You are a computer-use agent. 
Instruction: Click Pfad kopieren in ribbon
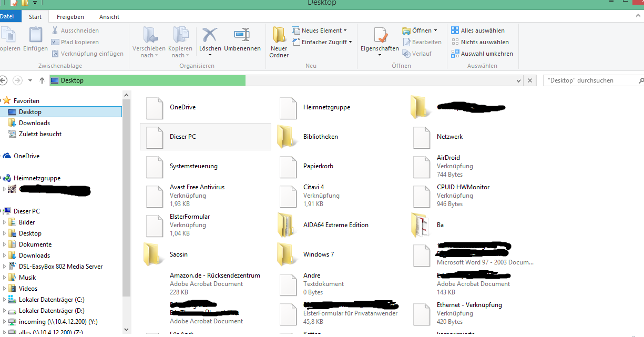pos(75,42)
